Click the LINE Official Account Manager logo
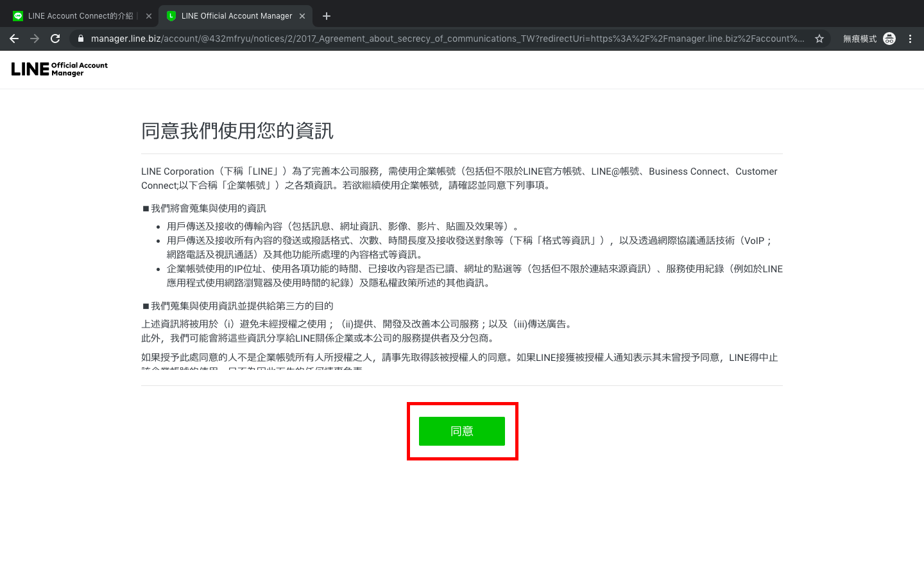The image size is (924, 578). click(60, 69)
